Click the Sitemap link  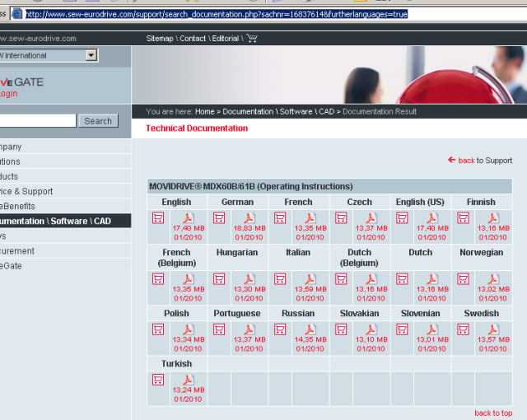pos(159,39)
